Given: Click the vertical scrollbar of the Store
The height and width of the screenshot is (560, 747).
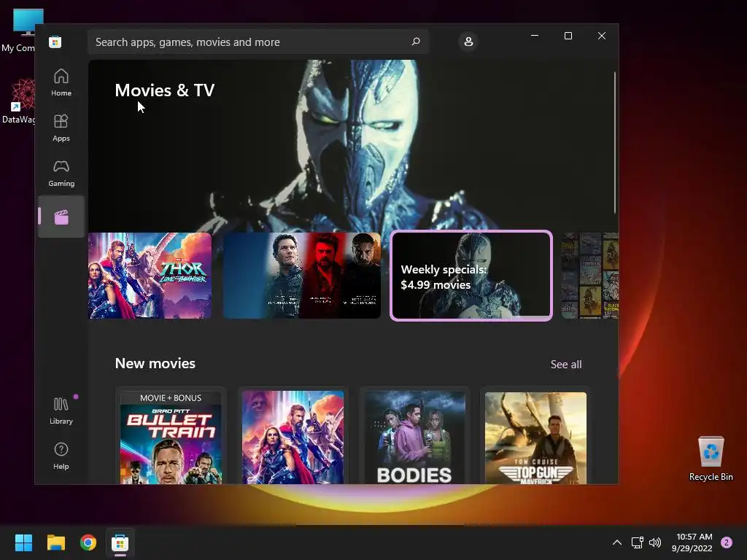Looking at the screenshot, I should (615, 143).
